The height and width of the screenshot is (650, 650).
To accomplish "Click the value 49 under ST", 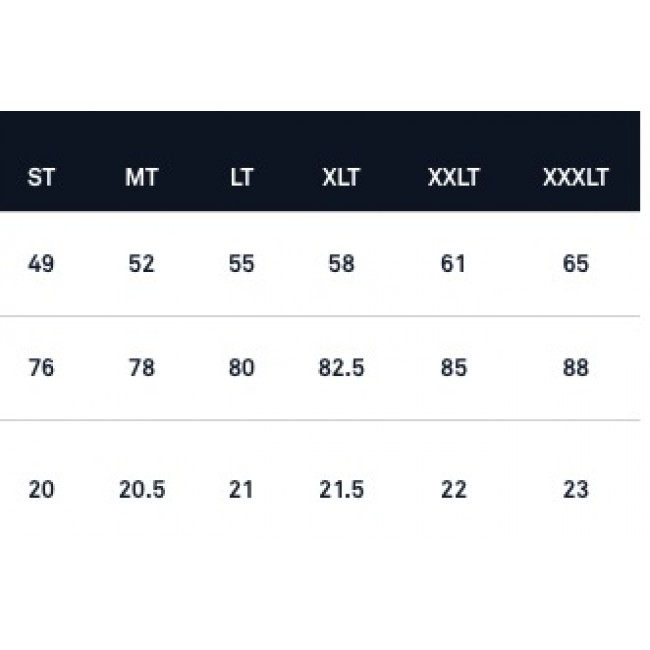I will coord(41,265).
